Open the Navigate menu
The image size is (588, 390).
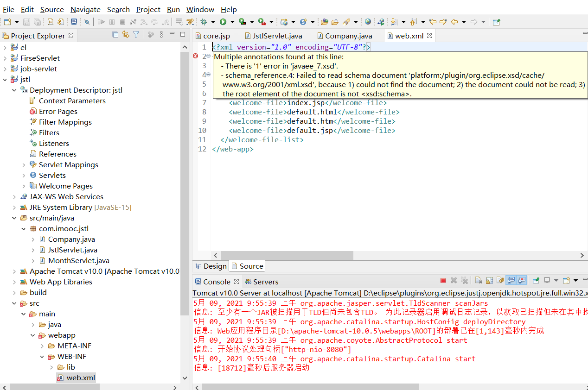[85, 9]
